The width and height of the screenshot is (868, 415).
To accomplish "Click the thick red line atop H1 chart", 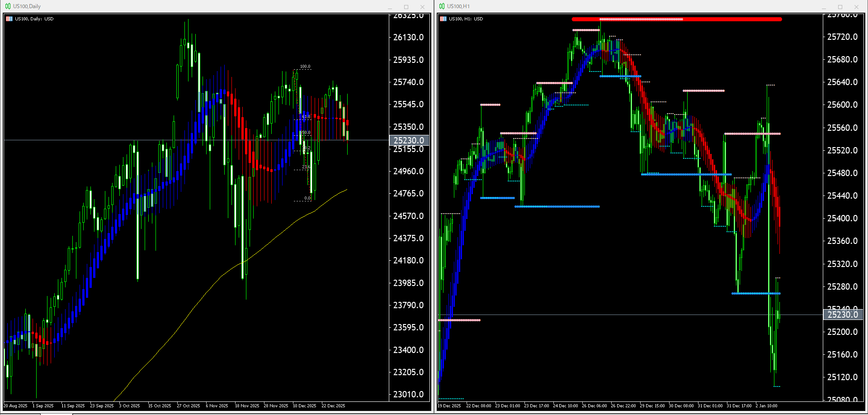I will click(x=677, y=19).
